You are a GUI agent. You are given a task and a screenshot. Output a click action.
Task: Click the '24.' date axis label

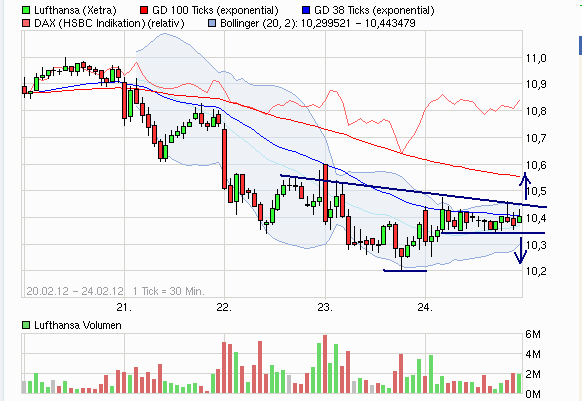(425, 307)
